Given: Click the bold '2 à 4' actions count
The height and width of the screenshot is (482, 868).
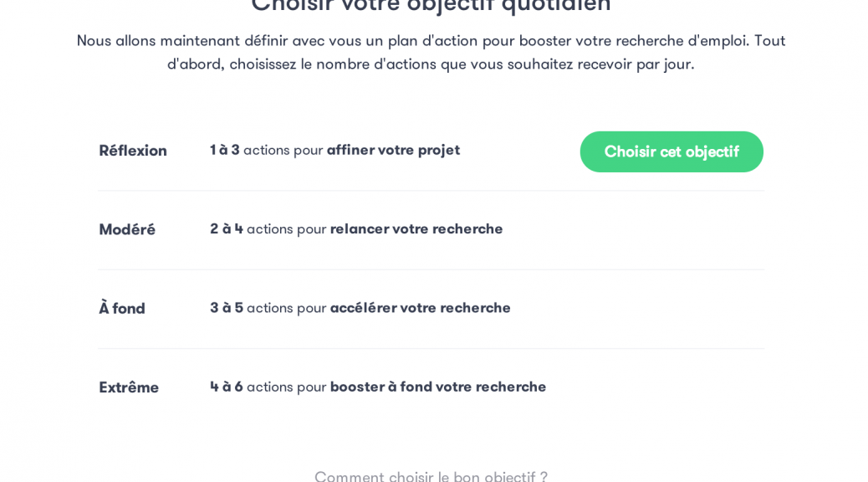Looking at the screenshot, I should [x=226, y=228].
